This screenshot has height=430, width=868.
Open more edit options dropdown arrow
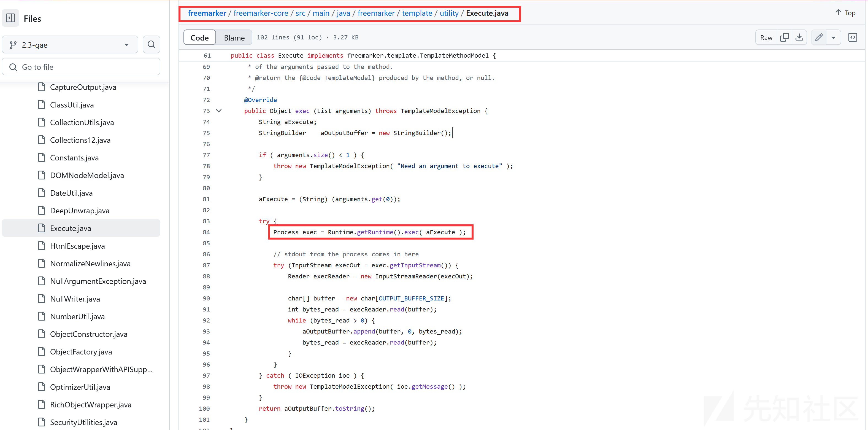pyautogui.click(x=833, y=37)
